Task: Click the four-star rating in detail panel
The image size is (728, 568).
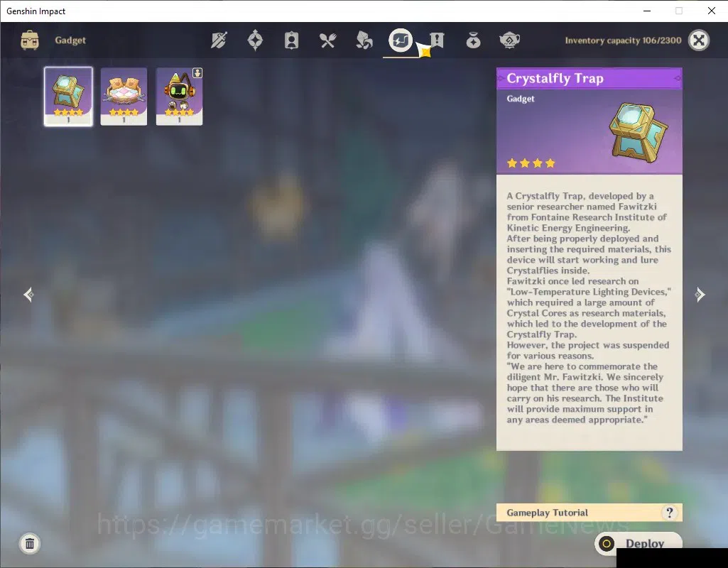Action: click(x=531, y=163)
